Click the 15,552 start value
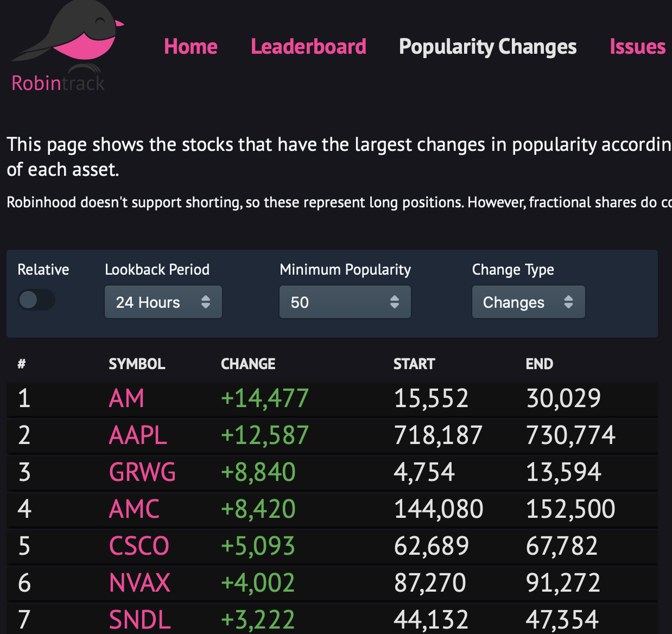Viewport: 672px width, 634px height. pos(431,398)
